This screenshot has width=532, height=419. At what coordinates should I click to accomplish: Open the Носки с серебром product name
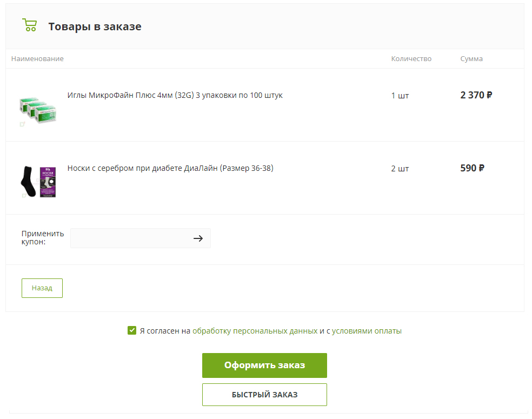[170, 168]
